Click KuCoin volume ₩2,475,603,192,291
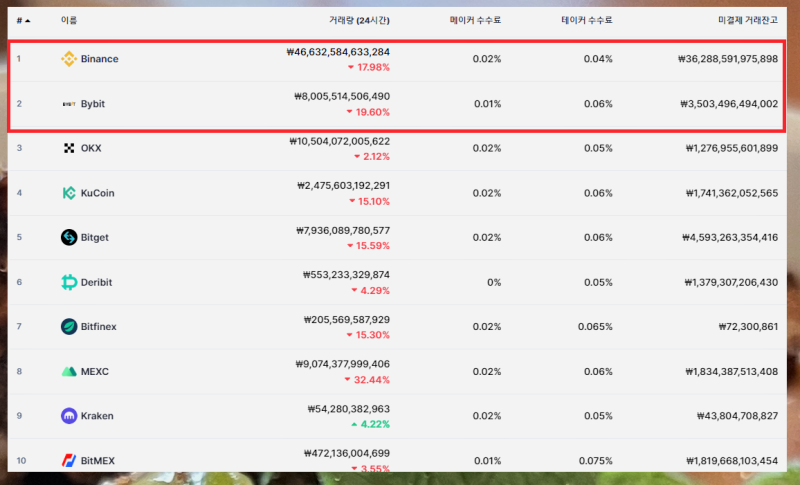 pos(343,186)
